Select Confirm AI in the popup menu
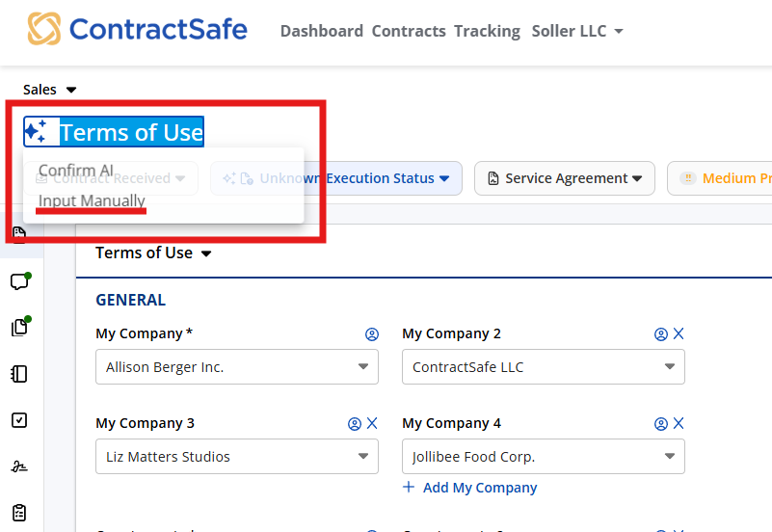Viewport: 772px width, 532px height. 76,171
